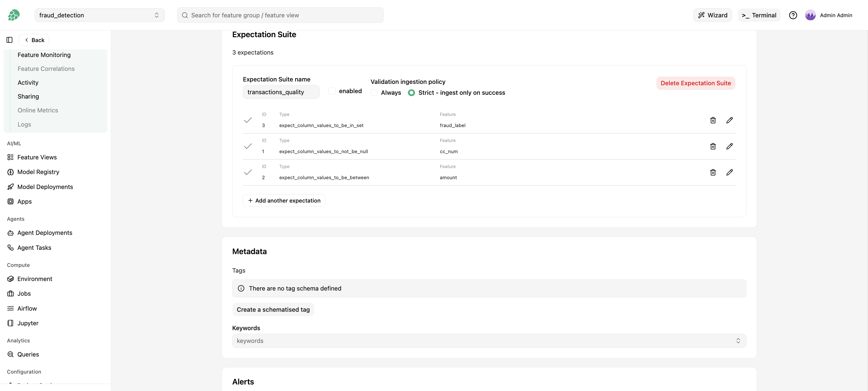
Task: Open the Terminal button
Action: click(x=759, y=15)
